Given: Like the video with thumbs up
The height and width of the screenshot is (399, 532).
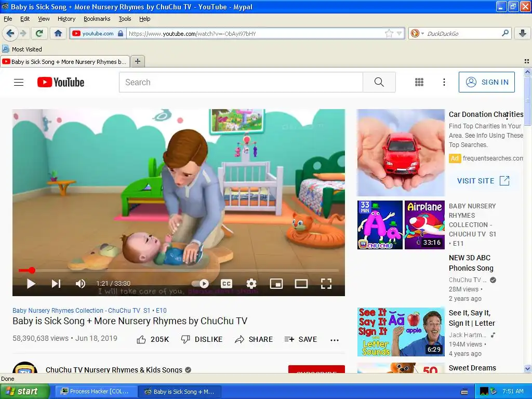Looking at the screenshot, I should click(153, 339).
